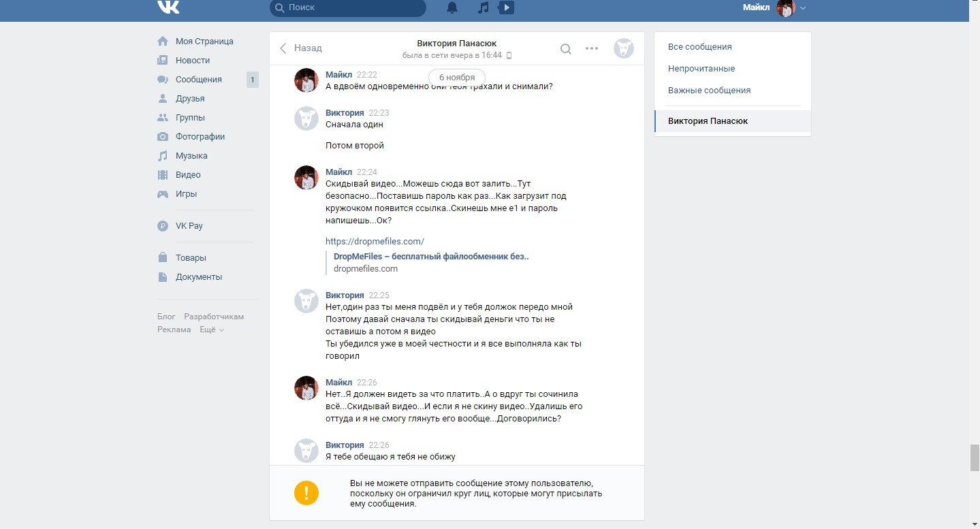Open the three-dots conversation actions menu
980x529 pixels.
592,48
